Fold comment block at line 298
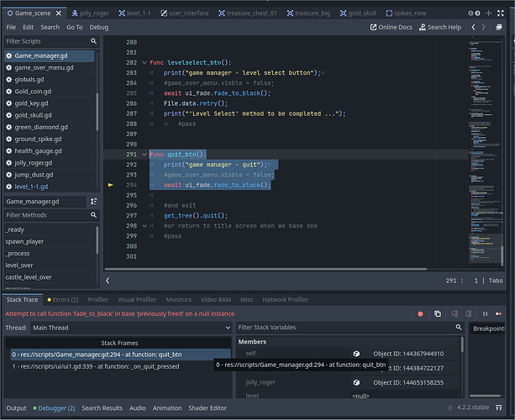The width and height of the screenshot is (515, 420). point(145,226)
